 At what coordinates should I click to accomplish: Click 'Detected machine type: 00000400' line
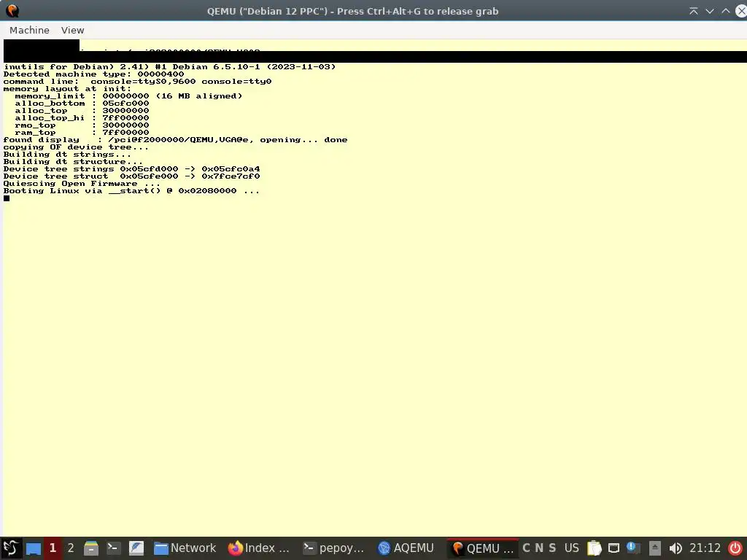pos(93,74)
